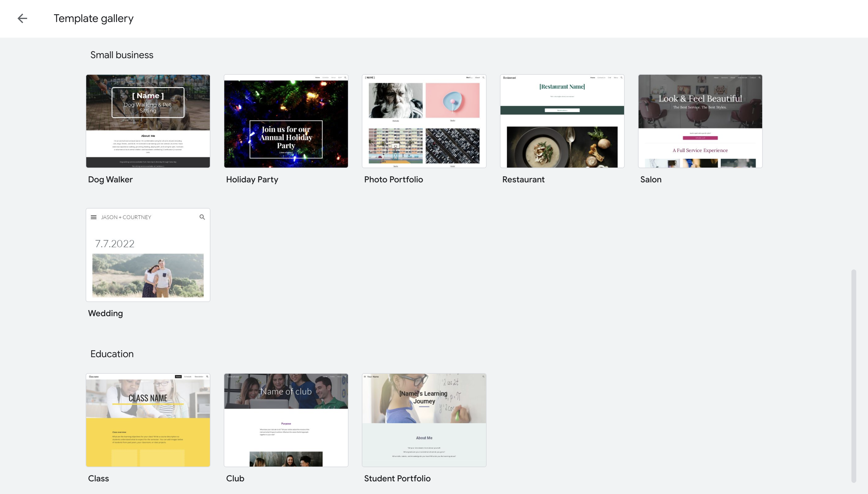This screenshot has height=494, width=868.
Task: Click the vertical scrollbar thumb
Action: (x=854, y=375)
